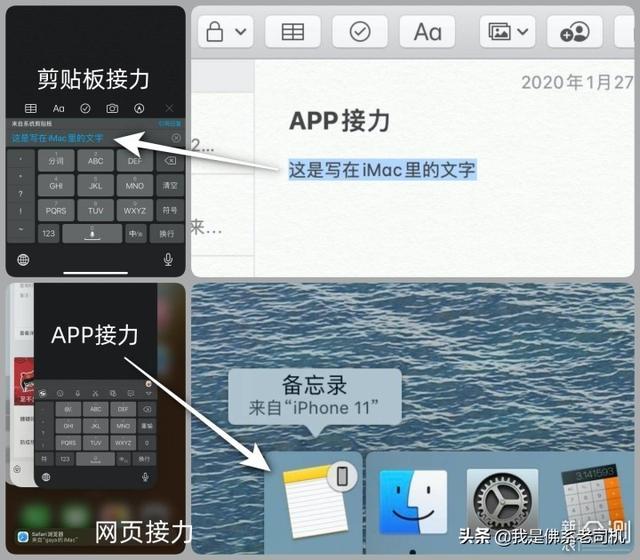Open Notes handoff icon in the Mac Dock
Screen dimensions: 640x560
(318, 501)
